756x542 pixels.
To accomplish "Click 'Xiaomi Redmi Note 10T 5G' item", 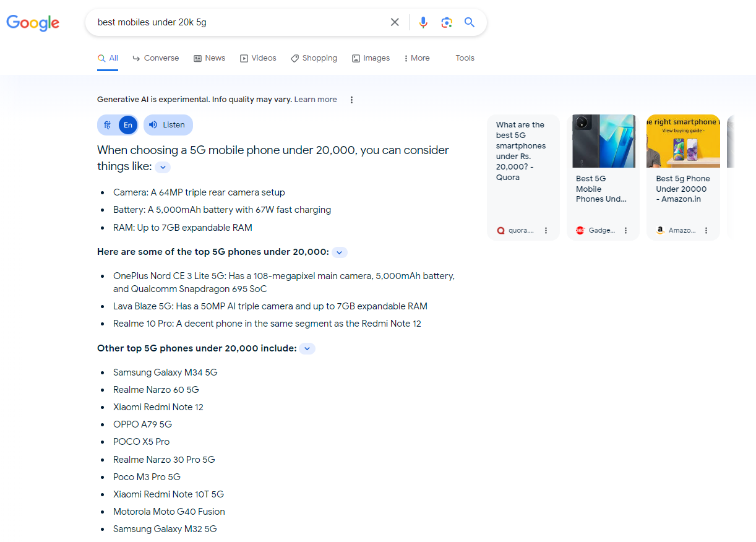I will pos(168,494).
